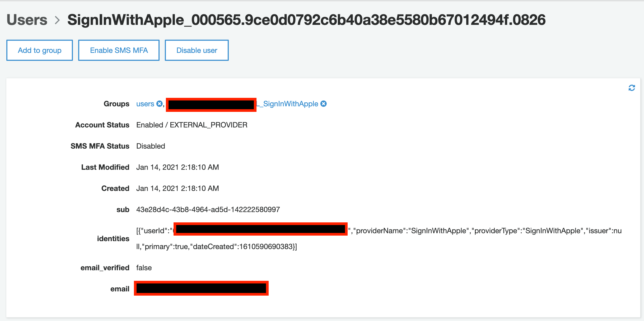
Task: Click the email_verified false value
Action: 144,267
